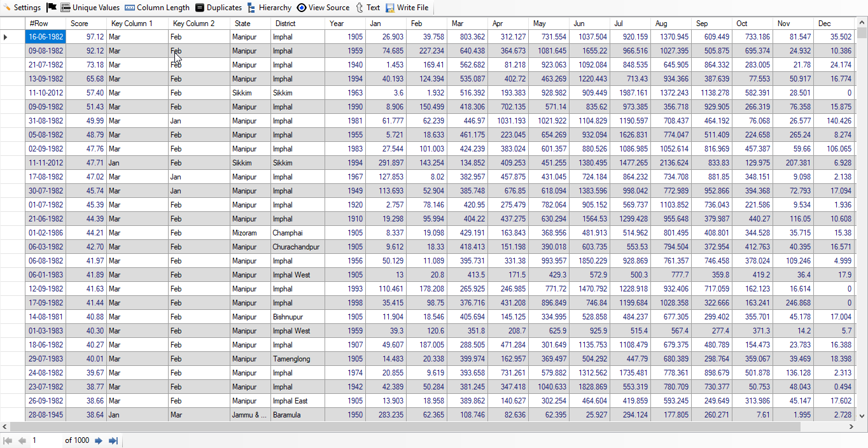The image size is (868, 448).
Task: Select the #Row cell 16-06-1982
Action: click(45, 37)
